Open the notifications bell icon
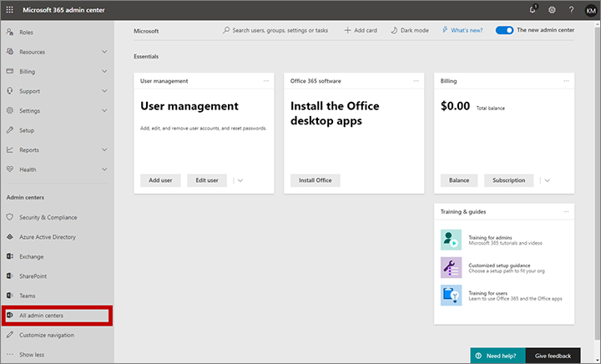 click(x=533, y=9)
